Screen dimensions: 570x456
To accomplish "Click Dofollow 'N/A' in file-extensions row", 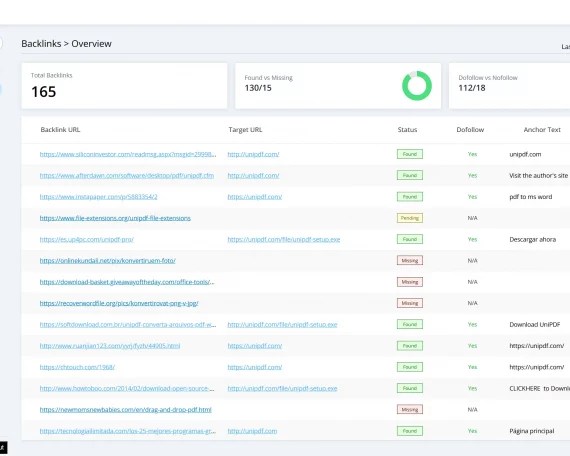I will (472, 218).
